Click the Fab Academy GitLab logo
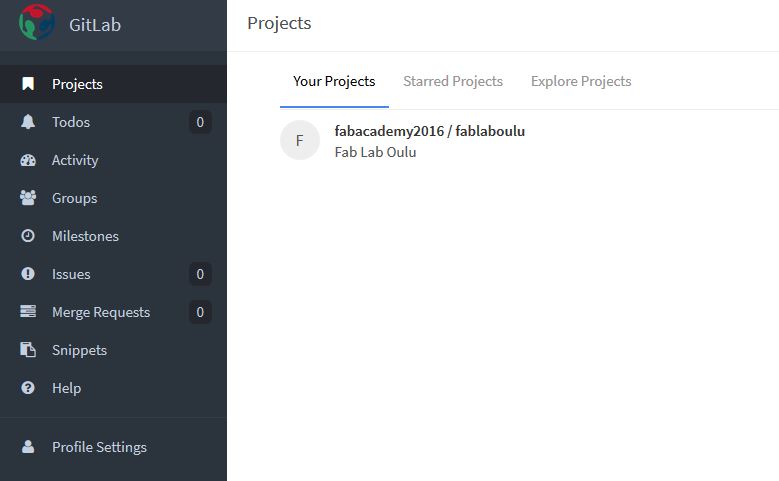This screenshot has height=481, width=779. (37, 22)
